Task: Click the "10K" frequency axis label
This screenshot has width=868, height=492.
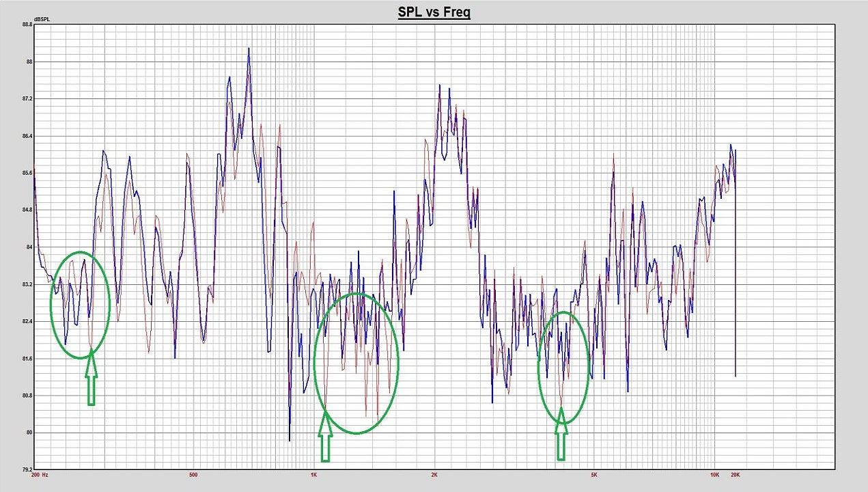Action: (714, 474)
